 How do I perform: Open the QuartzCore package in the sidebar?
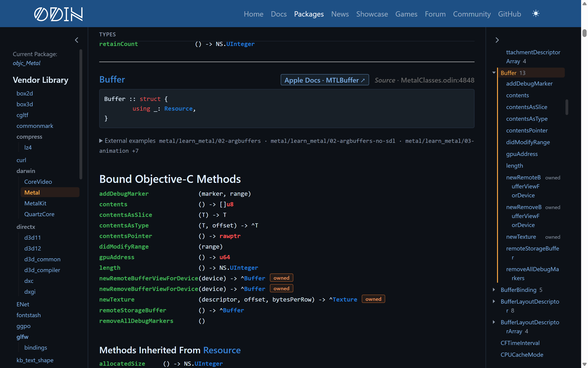(39, 214)
